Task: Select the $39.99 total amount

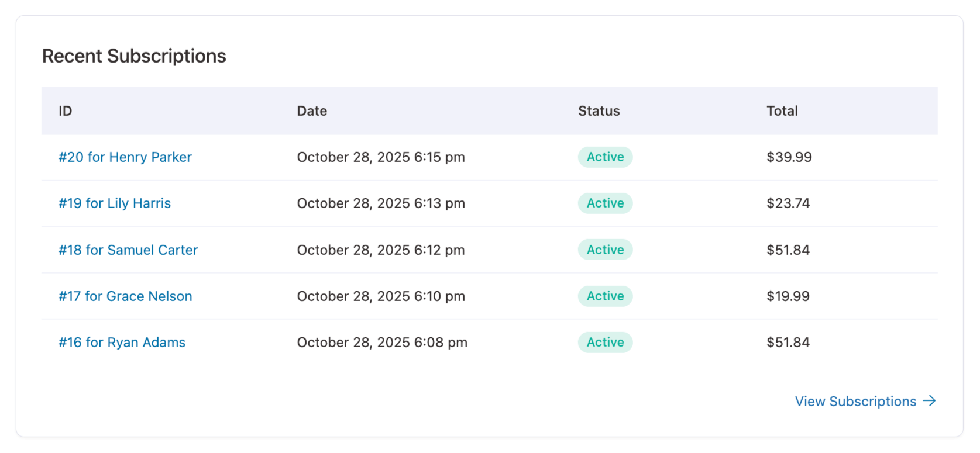Action: click(789, 157)
